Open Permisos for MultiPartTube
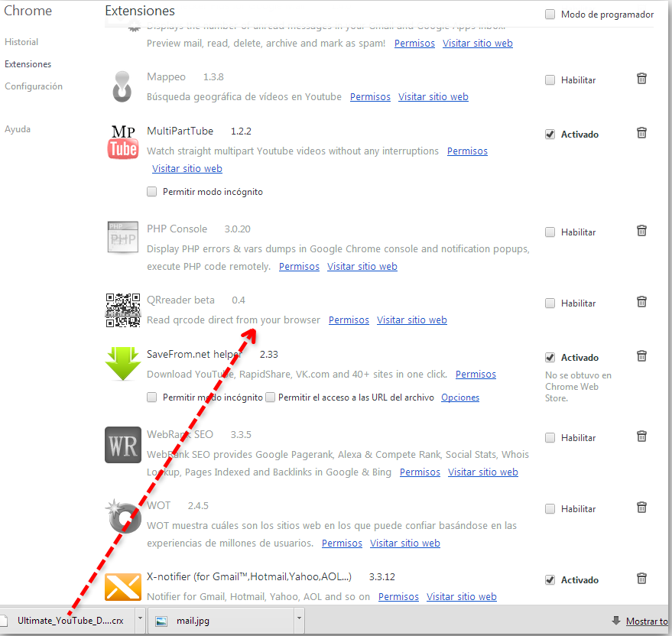Screen dimensions: 672x636 tap(467, 151)
